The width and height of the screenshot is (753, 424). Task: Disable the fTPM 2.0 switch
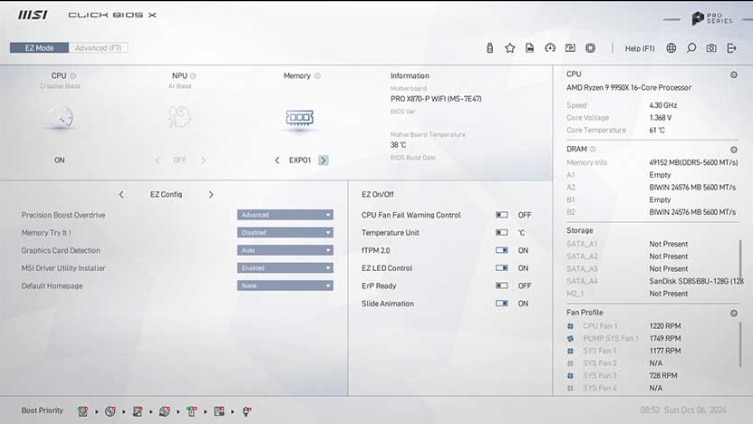click(501, 251)
